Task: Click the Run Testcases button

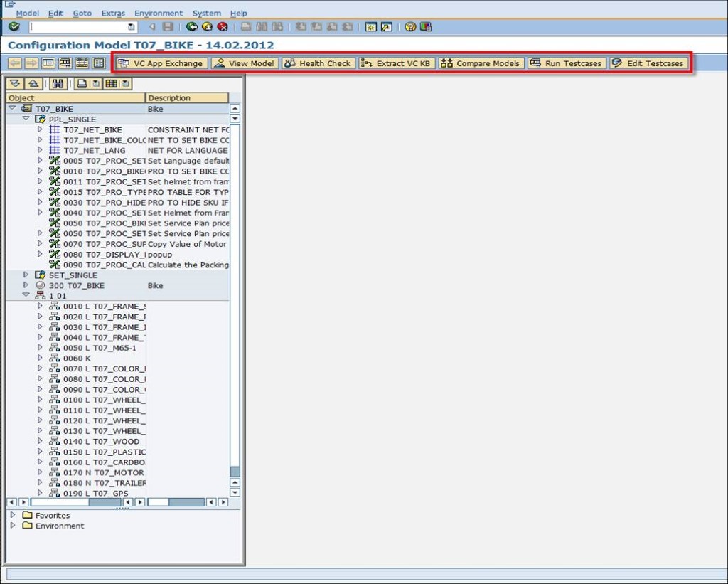Action: 567,63
